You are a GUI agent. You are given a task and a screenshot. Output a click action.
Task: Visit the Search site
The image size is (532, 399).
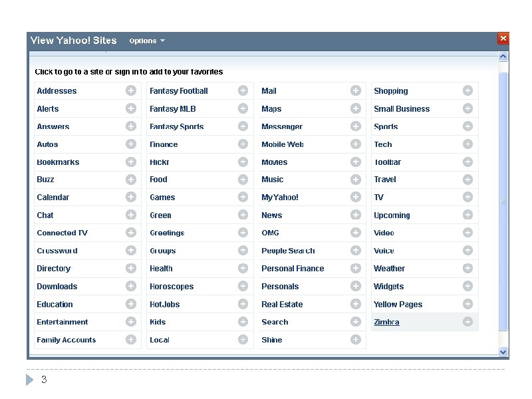click(x=275, y=322)
